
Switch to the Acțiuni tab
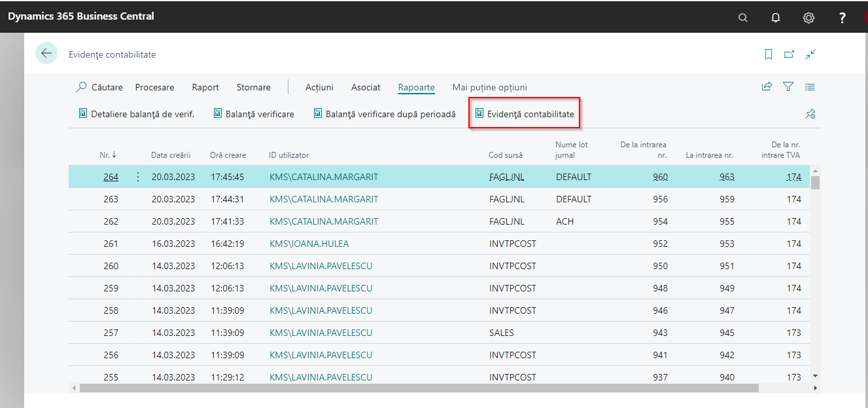click(x=319, y=87)
